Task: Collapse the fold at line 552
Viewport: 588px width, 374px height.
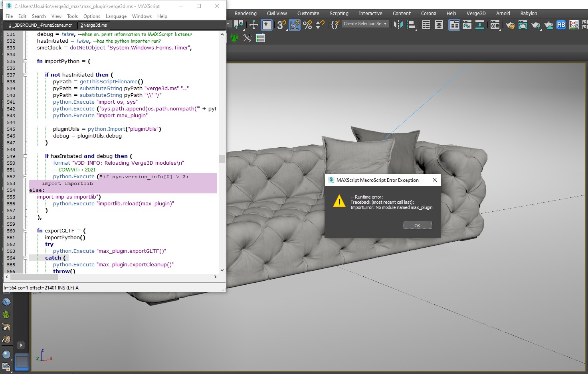Action: 25,177
